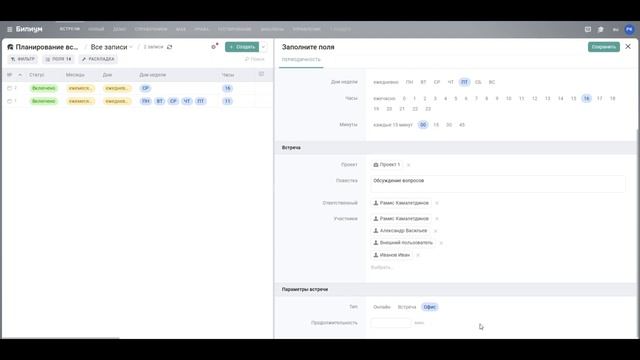Image resolution: width=640 pixels, height=360 pixels.
Task: Click the Повестка text area
Action: [498, 184]
